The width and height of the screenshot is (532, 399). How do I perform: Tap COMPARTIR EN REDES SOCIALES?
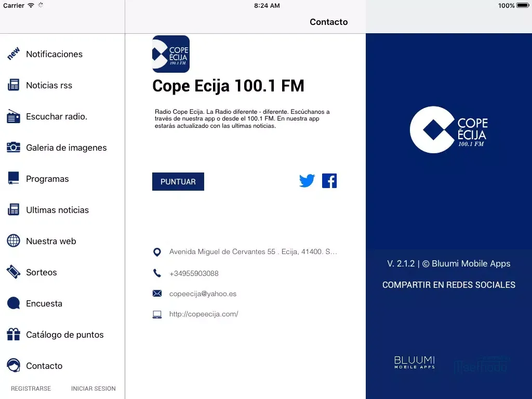click(x=448, y=285)
